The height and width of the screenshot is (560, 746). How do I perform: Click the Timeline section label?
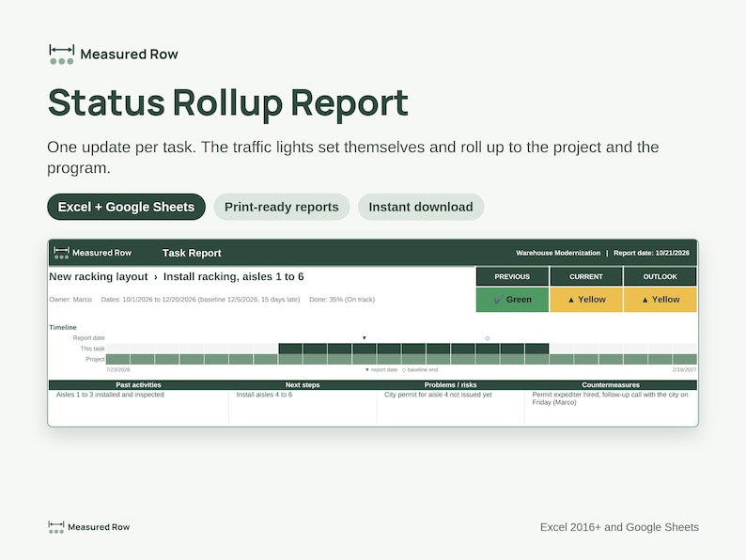63,327
